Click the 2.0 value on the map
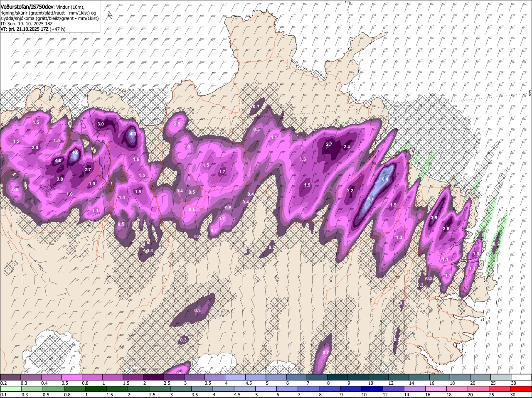Viewport: 532px width, 398px height. (35, 147)
